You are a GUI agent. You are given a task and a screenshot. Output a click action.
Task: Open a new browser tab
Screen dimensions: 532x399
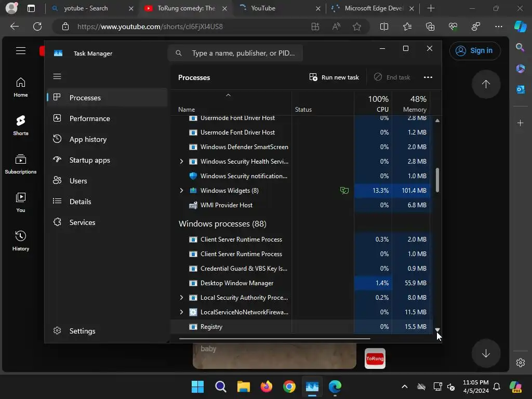431,8
